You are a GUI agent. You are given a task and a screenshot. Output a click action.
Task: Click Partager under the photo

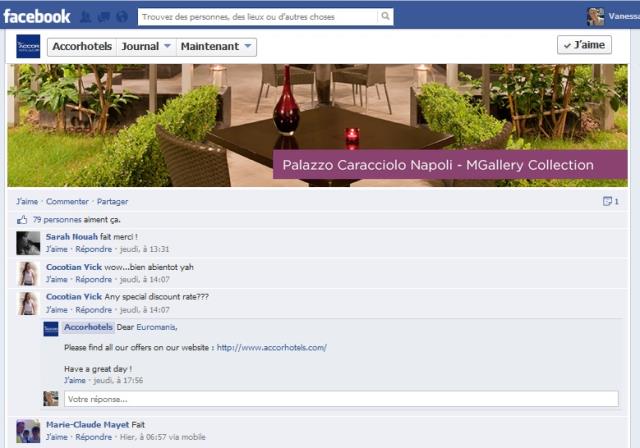tap(112, 202)
